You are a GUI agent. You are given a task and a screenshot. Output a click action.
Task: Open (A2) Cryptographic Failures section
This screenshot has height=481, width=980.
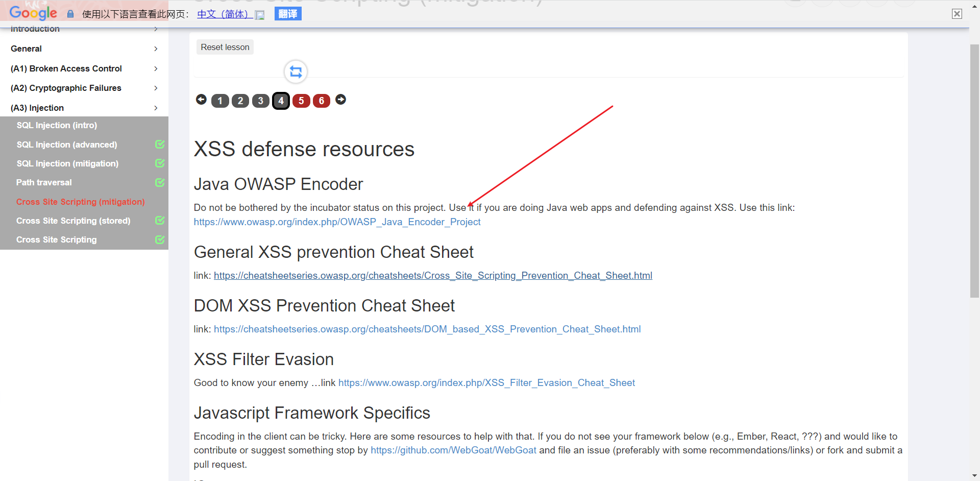(x=66, y=88)
